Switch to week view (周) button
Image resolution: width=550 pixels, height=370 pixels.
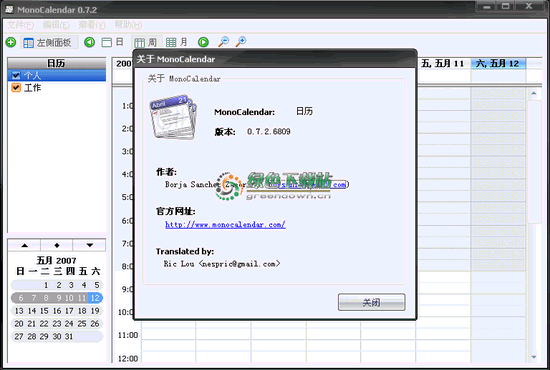tap(146, 42)
